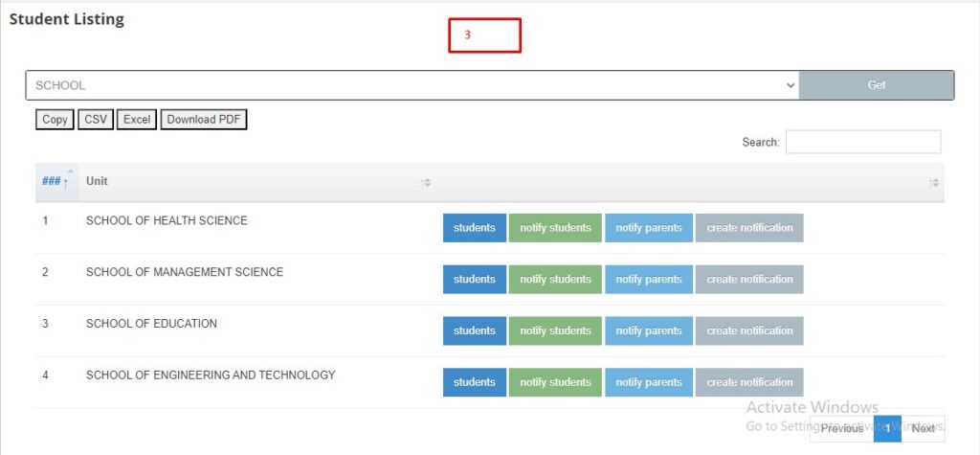Open the SCHOOL dropdown selector
Viewport: 980px width, 455px height.
(412, 85)
